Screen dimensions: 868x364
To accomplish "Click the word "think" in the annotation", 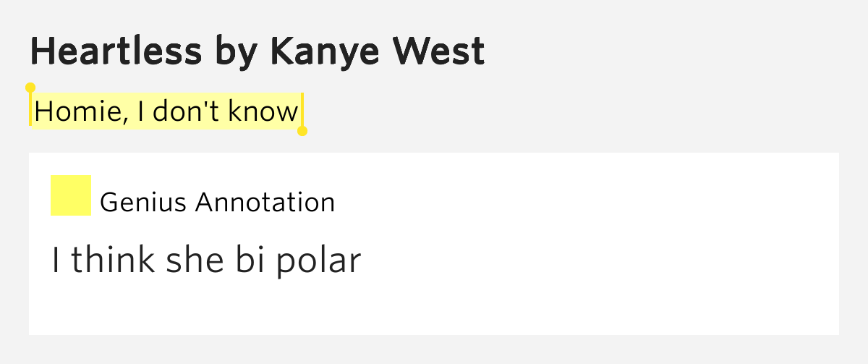I will 111,261.
